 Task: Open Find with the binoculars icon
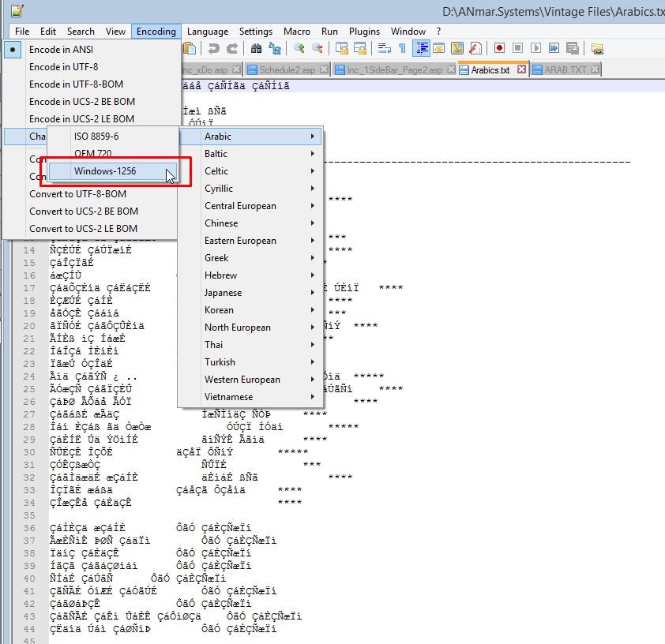tap(257, 49)
